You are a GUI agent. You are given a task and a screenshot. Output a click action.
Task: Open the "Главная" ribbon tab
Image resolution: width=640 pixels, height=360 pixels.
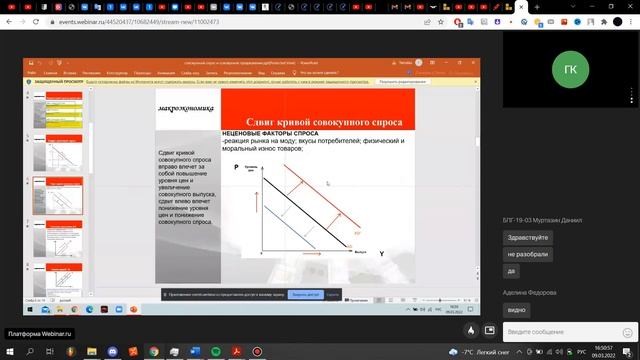point(50,73)
